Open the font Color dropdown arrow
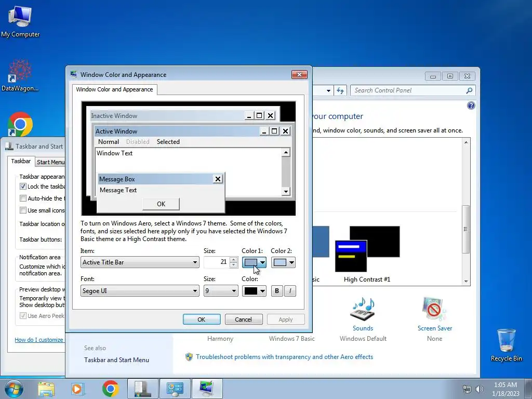This screenshot has height=399, width=532. coord(262,291)
